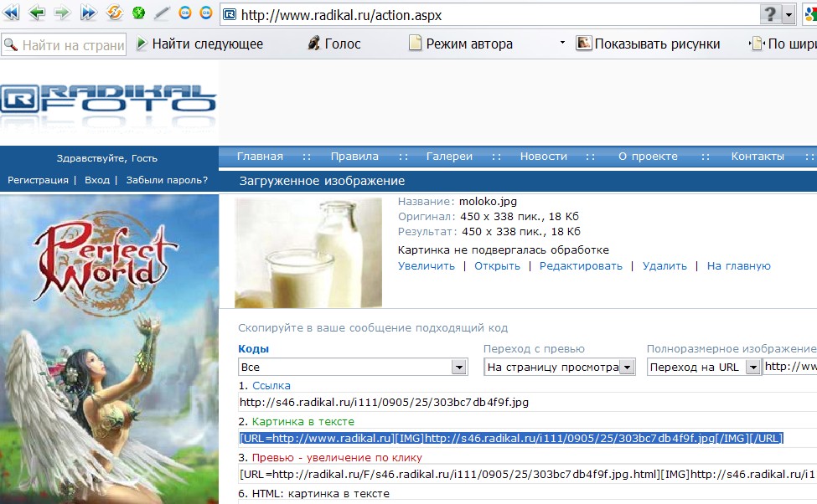Click the milk bottle image thumbnail

308,253
